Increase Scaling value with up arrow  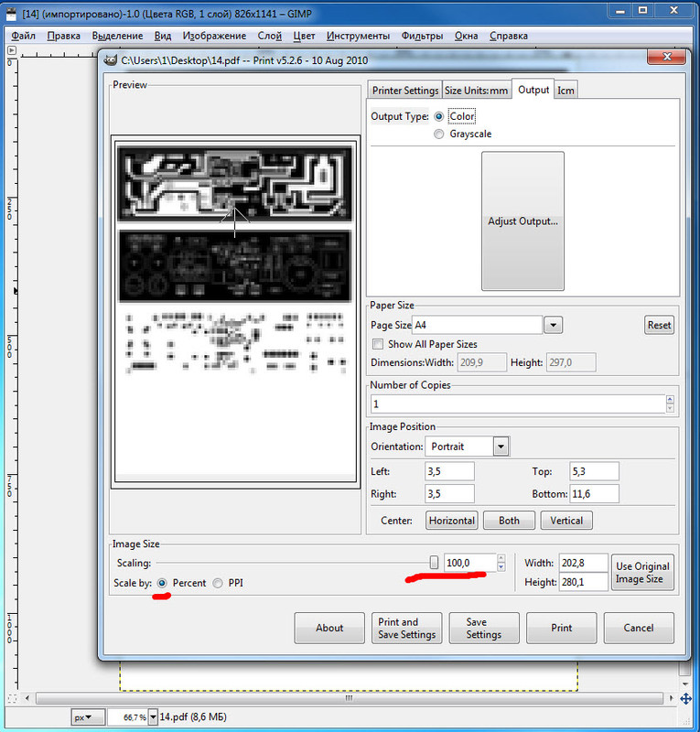click(x=501, y=558)
